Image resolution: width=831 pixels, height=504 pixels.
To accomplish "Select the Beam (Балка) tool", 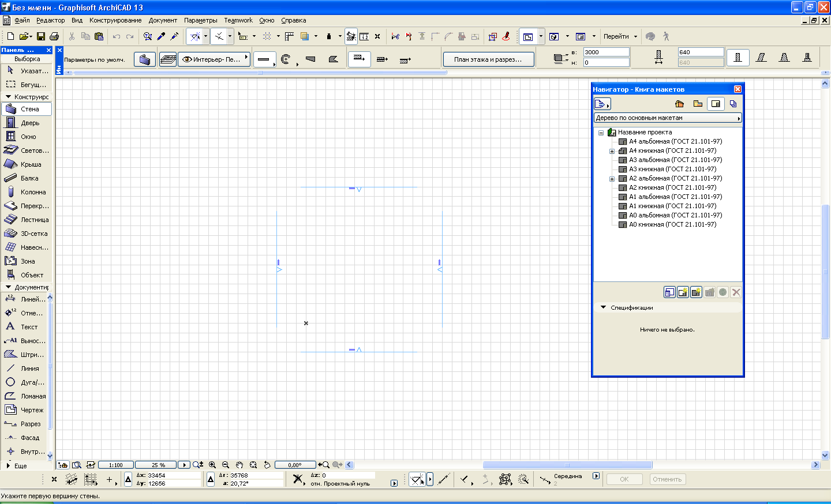I will 27,178.
